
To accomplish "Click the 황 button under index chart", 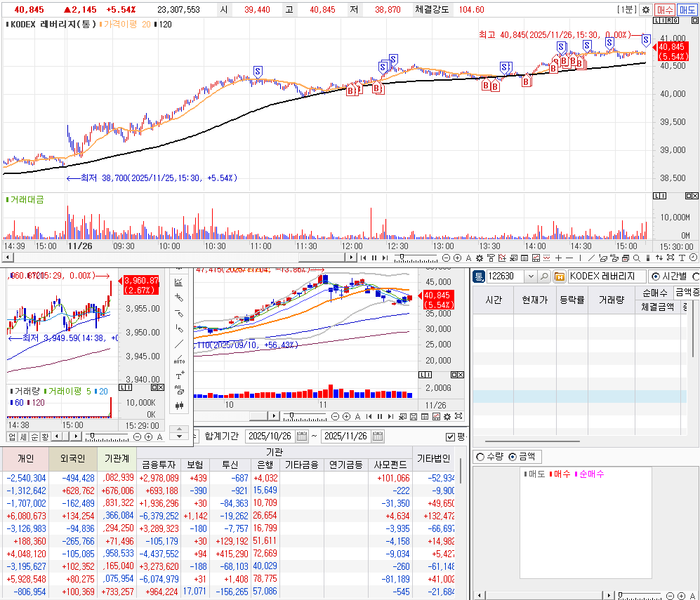I will click(x=45, y=436).
